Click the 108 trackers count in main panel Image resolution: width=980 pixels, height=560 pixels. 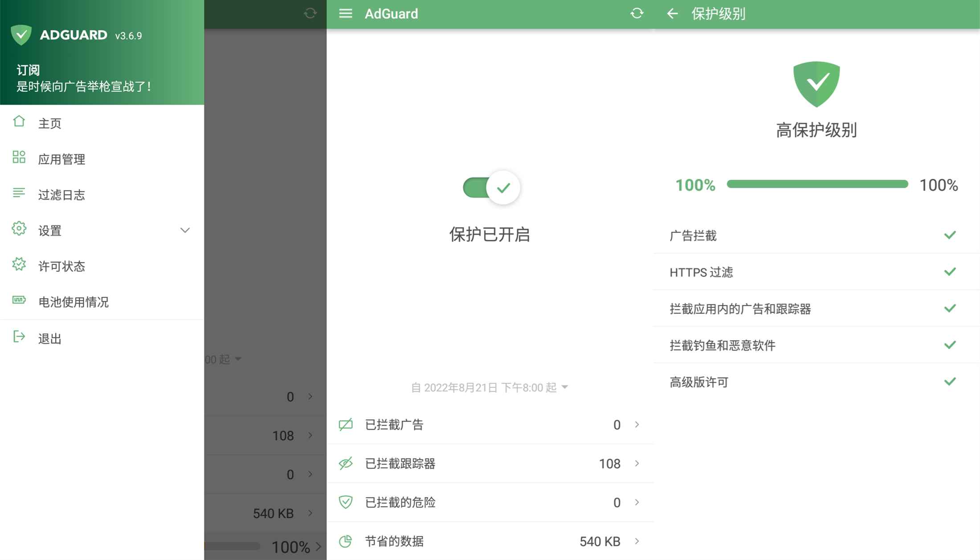coord(610,463)
